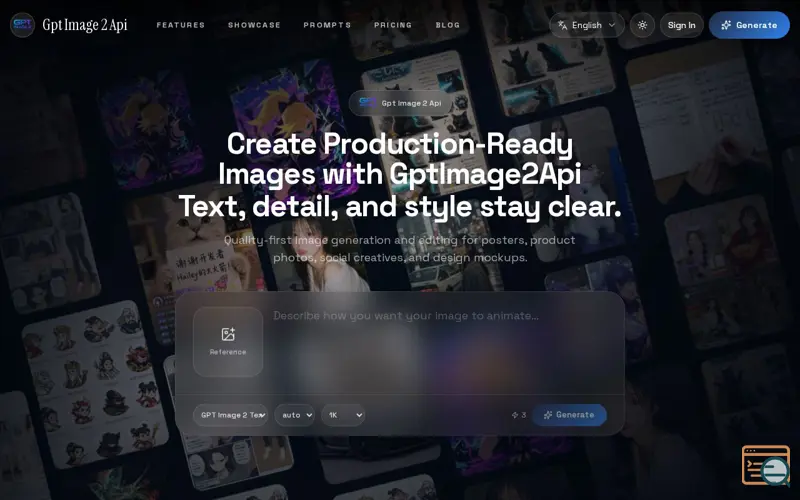Open the Blog section
This screenshot has width=800, height=500.
pos(448,25)
